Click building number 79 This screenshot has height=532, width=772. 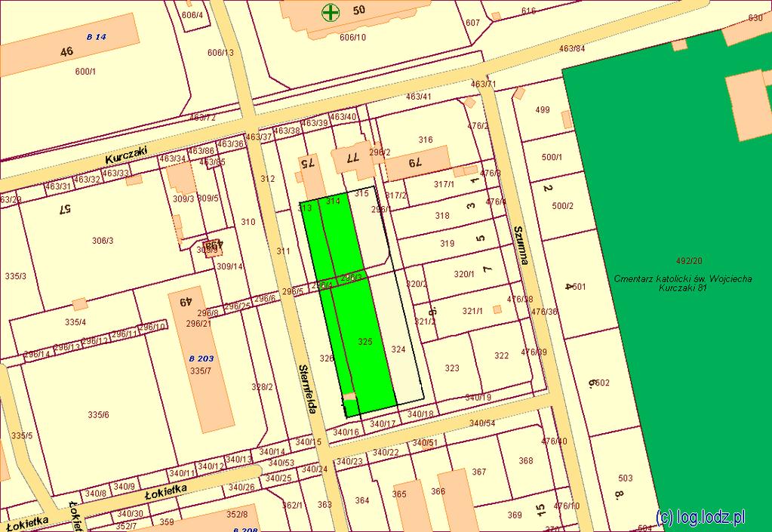(x=416, y=161)
